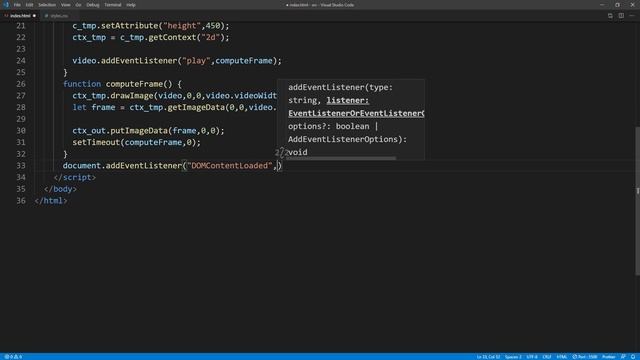This screenshot has width=640, height=360.
Task: Click ctx_out.putImageData on line 30
Action: pyautogui.click(x=120, y=131)
